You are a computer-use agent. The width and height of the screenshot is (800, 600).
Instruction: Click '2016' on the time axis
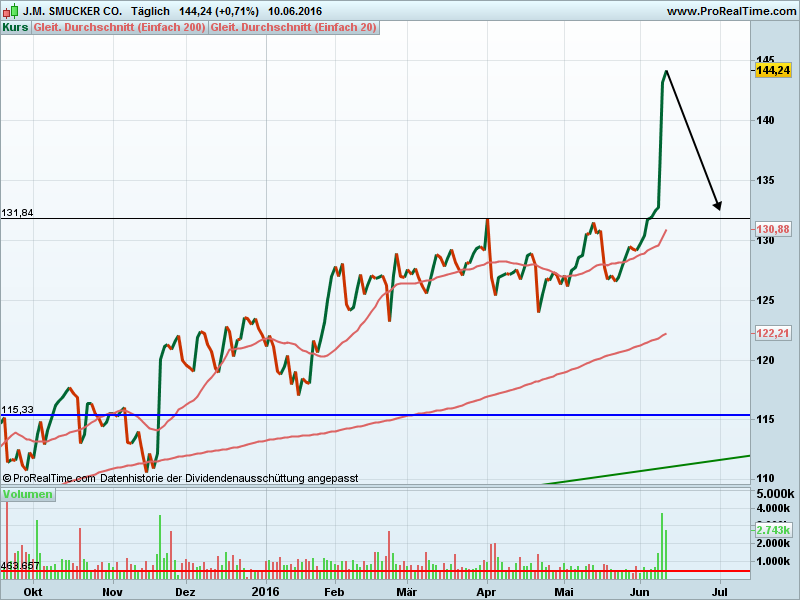click(x=266, y=592)
